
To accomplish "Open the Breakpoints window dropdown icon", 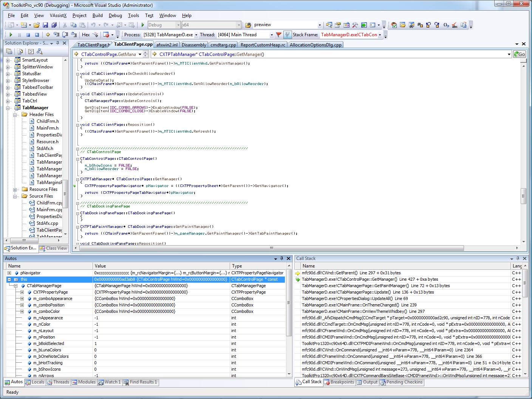I will (112, 35).
